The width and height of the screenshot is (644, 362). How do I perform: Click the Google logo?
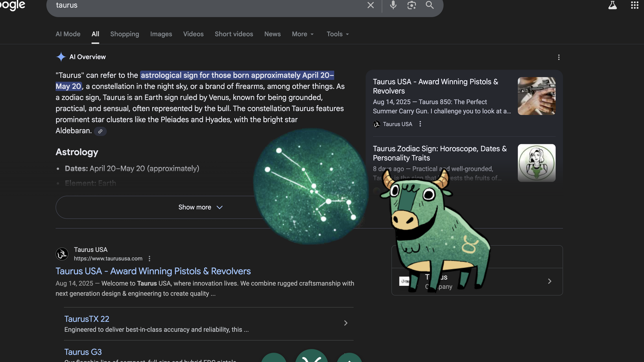pos(12,5)
